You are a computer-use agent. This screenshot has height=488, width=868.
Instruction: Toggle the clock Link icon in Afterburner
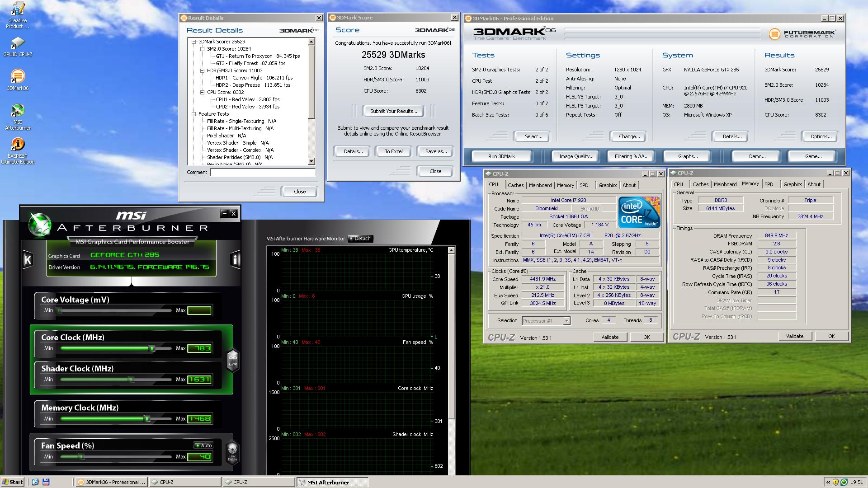(x=232, y=360)
